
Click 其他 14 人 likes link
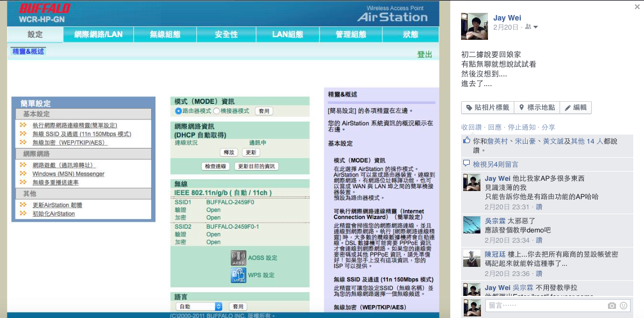point(586,142)
